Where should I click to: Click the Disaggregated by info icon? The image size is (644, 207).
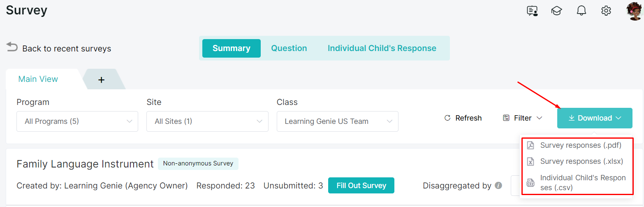coord(498,186)
